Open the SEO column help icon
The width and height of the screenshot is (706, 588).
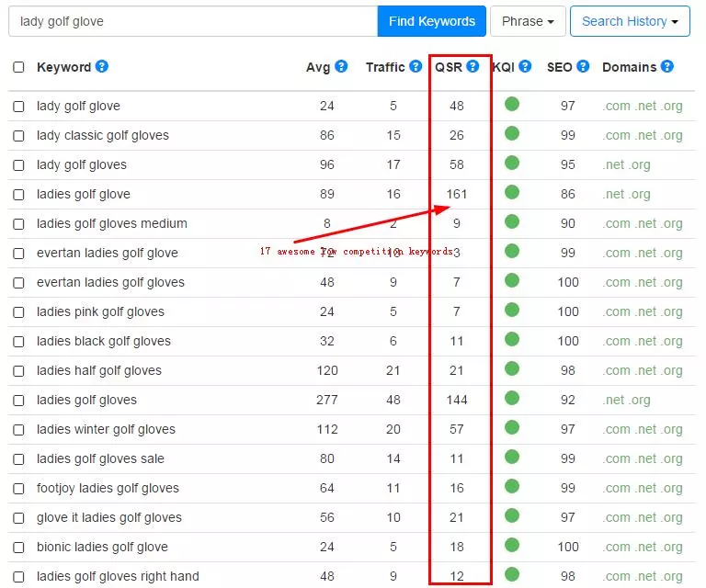[x=583, y=66]
